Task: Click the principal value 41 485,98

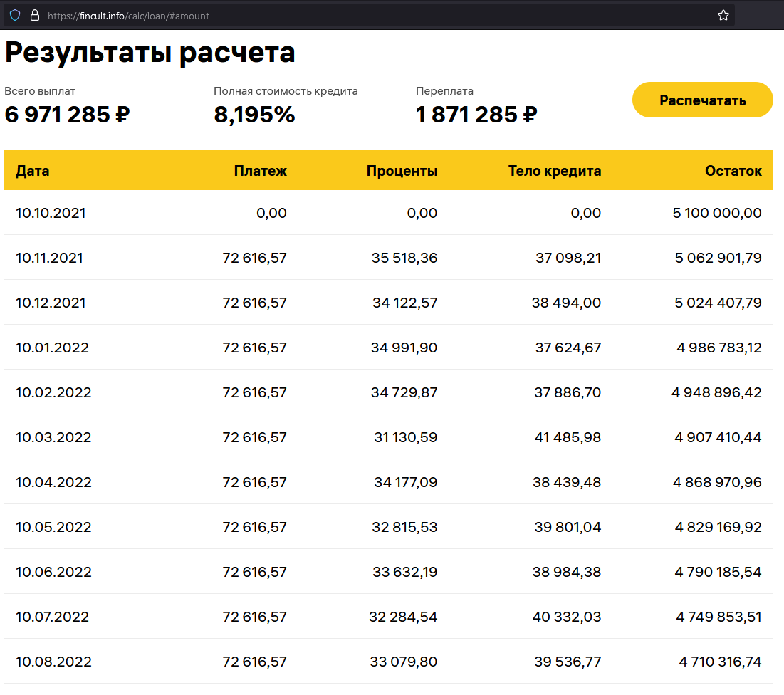Action: pyautogui.click(x=568, y=437)
